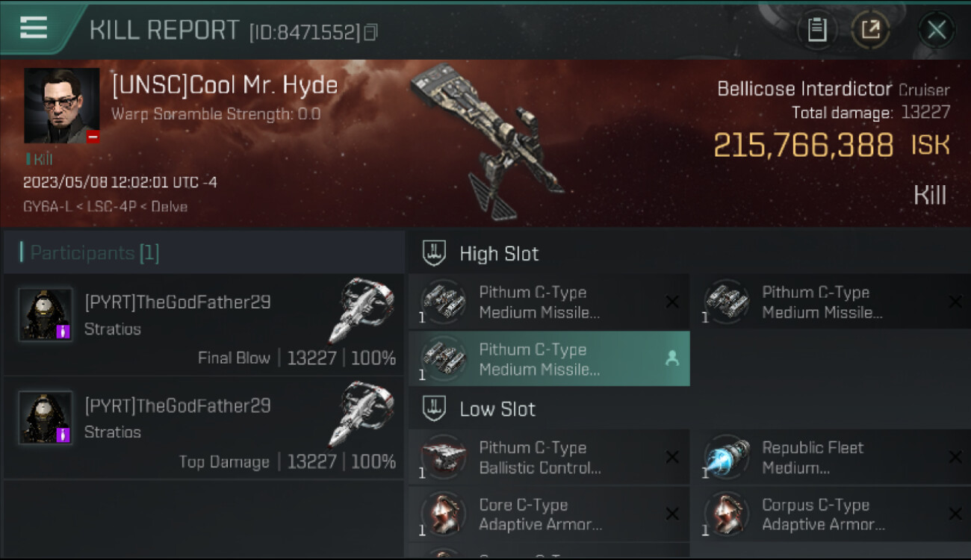Click the Pithum C-Type Ballistic Control icon
The width and height of the screenshot is (971, 560).
[x=444, y=457]
